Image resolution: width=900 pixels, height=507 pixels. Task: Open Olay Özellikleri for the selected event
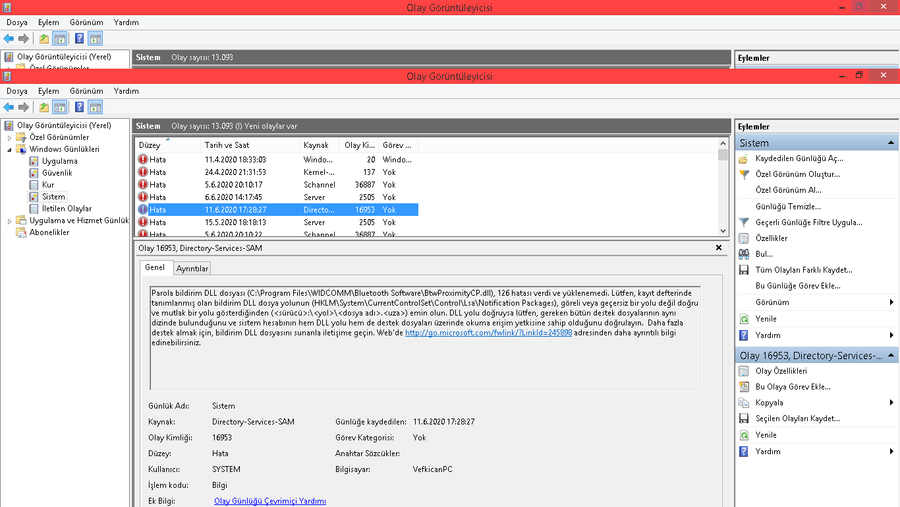point(787,371)
